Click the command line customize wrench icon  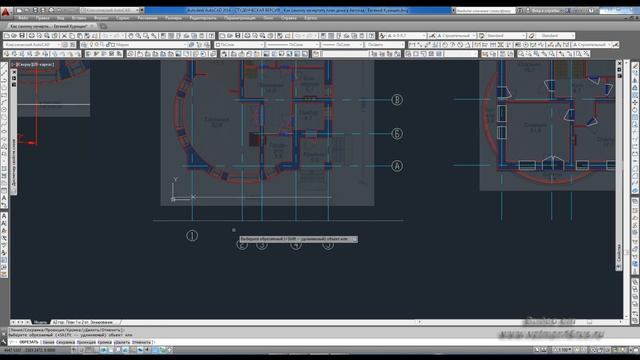tap(4, 342)
